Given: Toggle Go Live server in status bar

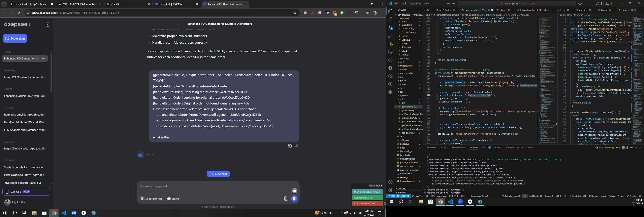Looking at the screenshot, I should click(593, 196).
